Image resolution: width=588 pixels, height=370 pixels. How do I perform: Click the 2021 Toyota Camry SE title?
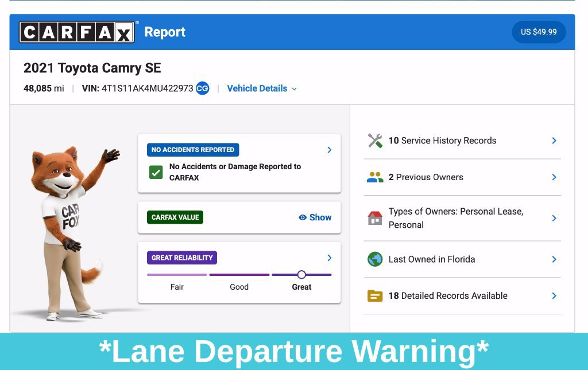92,68
